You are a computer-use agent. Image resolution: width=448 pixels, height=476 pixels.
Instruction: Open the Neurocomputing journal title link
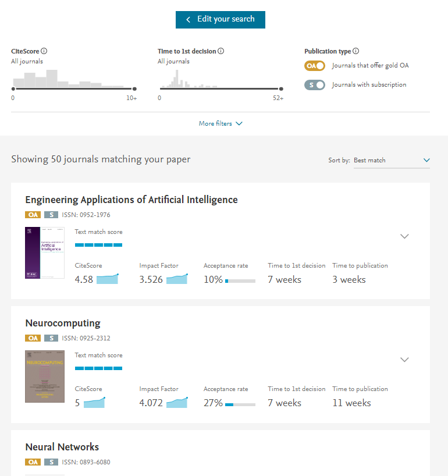click(63, 323)
